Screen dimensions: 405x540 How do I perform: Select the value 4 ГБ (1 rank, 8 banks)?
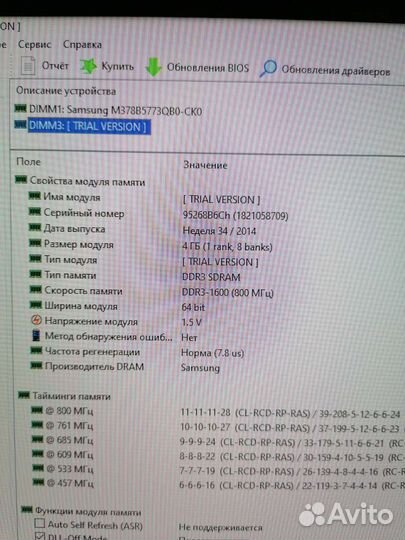pyautogui.click(x=227, y=247)
